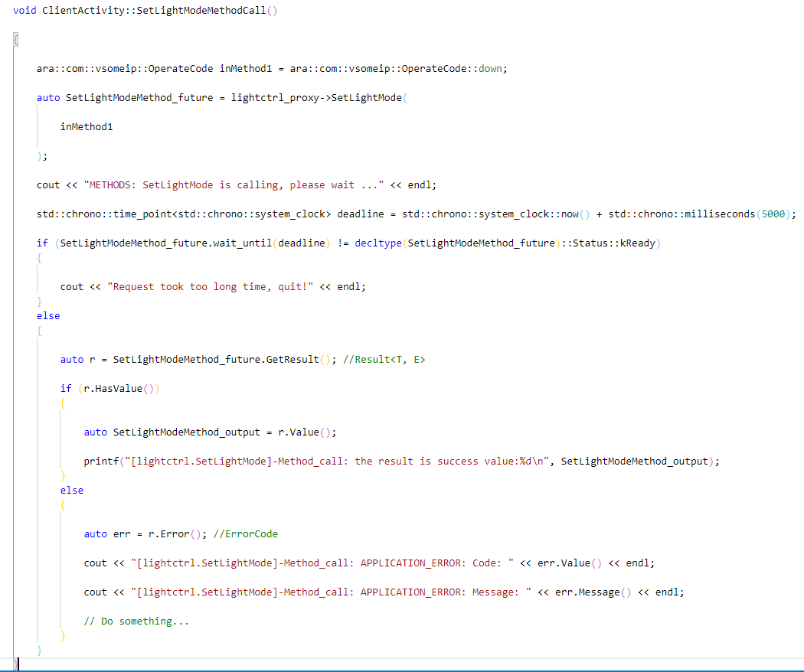804x672 pixels.
Task: Place cursor at highlighted opening function brace
Action: click(x=15, y=39)
